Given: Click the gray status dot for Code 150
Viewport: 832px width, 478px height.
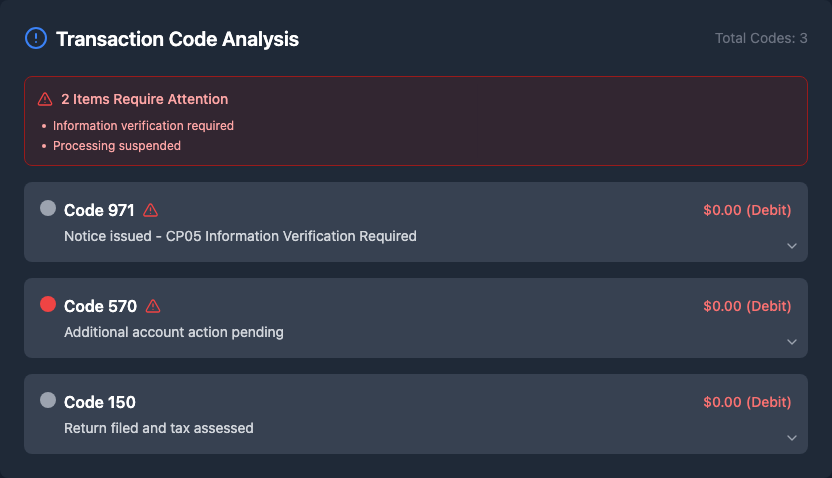Looking at the screenshot, I should pyautogui.click(x=48, y=400).
